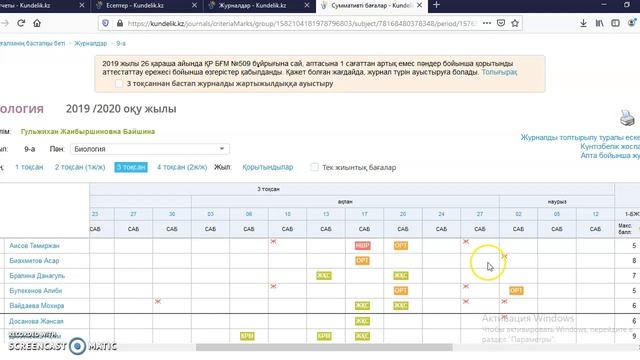Open the Firefox profile avatar icon
Viewport: 640px width, 360px height.
pyautogui.click(x=632, y=23)
